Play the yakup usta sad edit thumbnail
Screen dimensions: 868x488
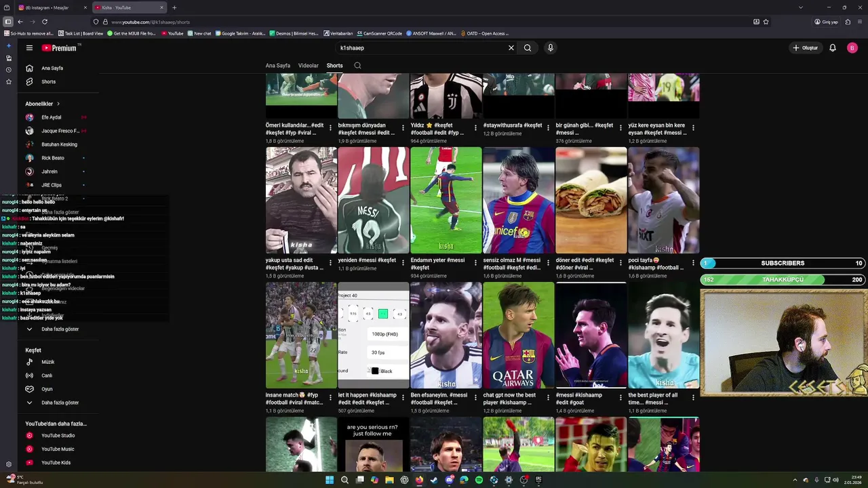[301, 200]
